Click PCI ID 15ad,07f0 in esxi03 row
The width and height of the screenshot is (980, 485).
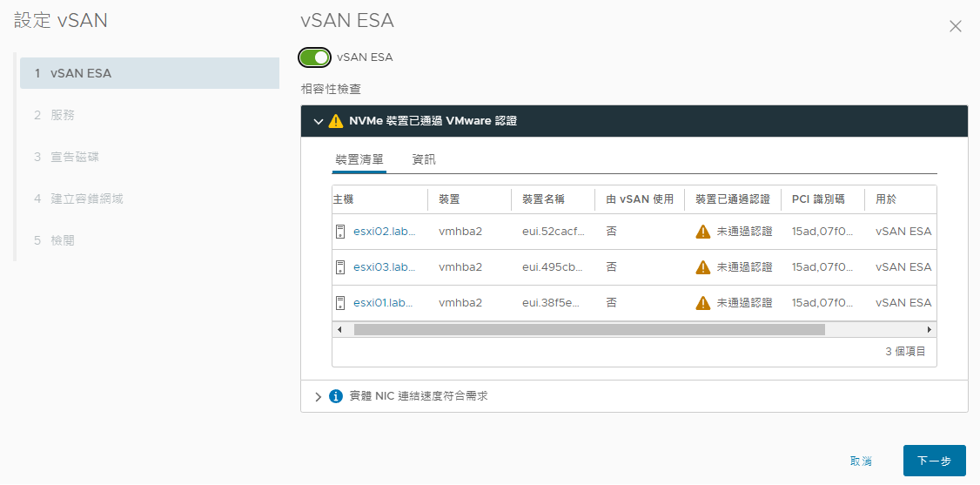tap(822, 267)
